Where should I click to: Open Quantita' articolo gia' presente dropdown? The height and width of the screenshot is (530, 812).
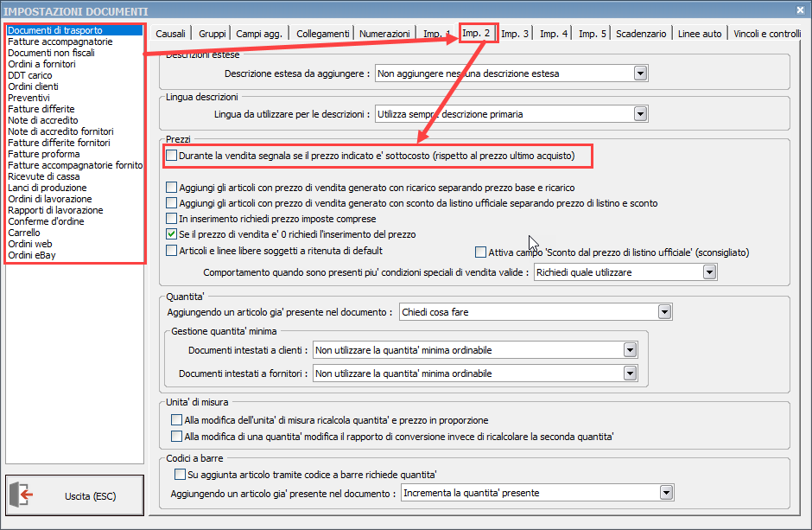click(665, 312)
